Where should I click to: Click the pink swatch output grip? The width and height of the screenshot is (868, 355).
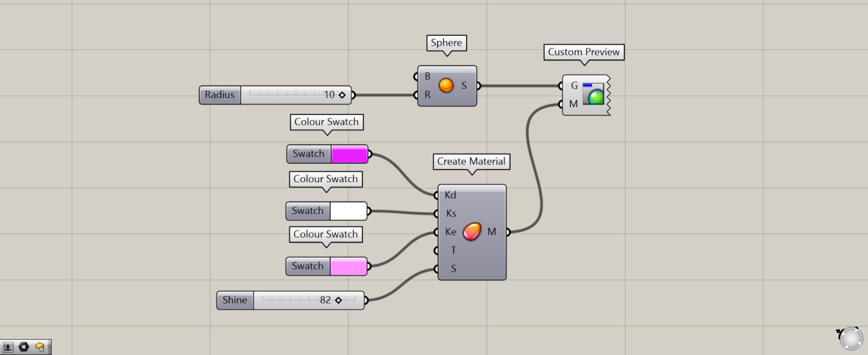pos(368,266)
